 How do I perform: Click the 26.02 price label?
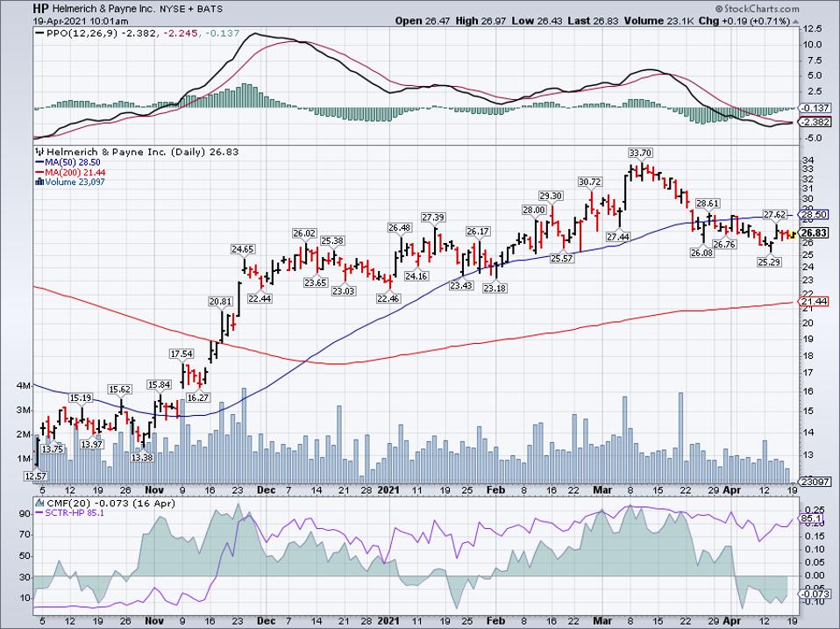click(303, 233)
